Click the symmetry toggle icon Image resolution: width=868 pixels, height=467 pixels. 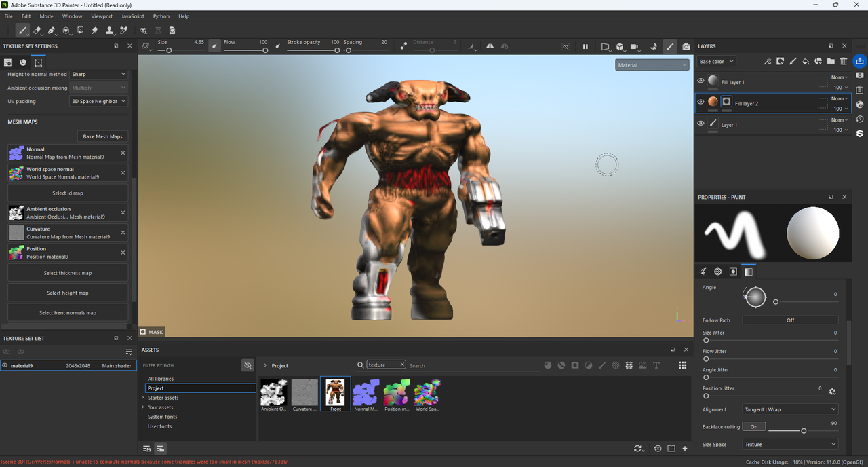coord(490,46)
